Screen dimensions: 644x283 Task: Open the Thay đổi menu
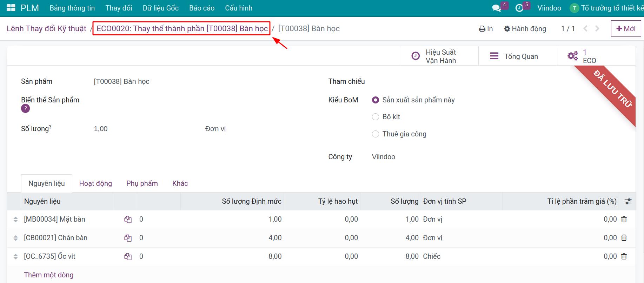(119, 8)
